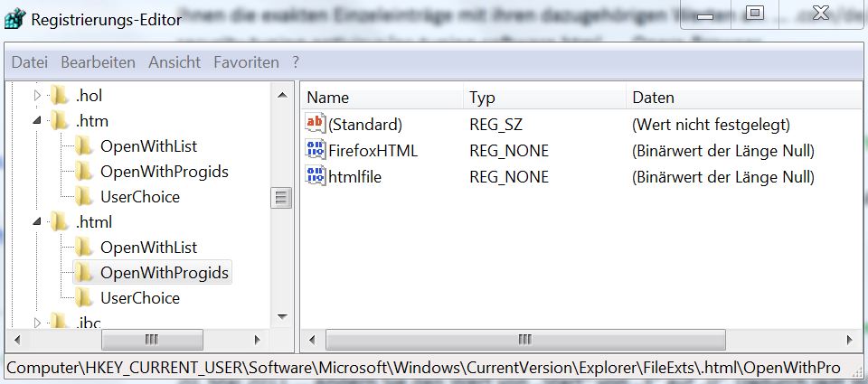Click folder icon of OpenWithList under .html
The height and width of the screenshot is (384, 868).
84,248
